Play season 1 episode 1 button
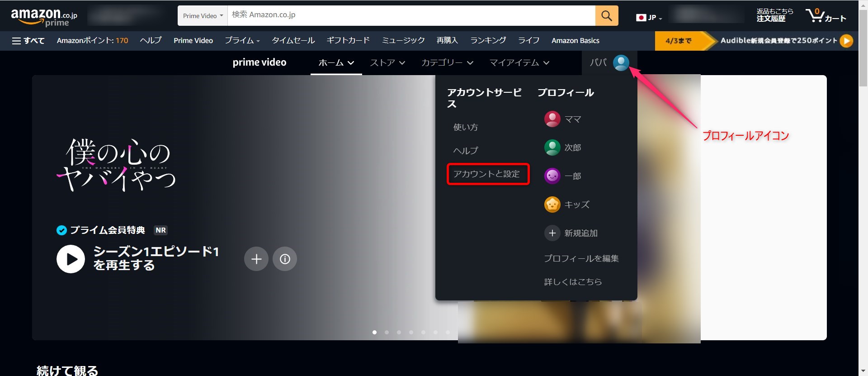868x376 pixels. 71,259
